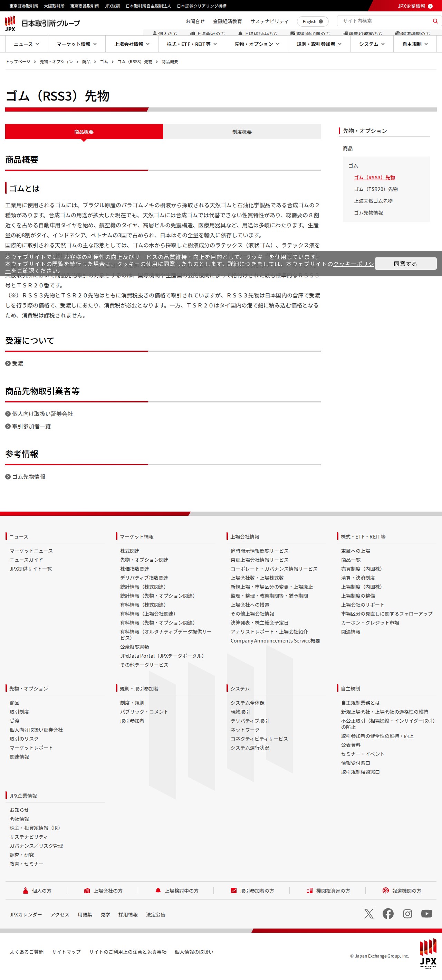Viewport: 442px width, 980px height.
Task: Select the 商品概要 tab
Action: tap(84, 132)
